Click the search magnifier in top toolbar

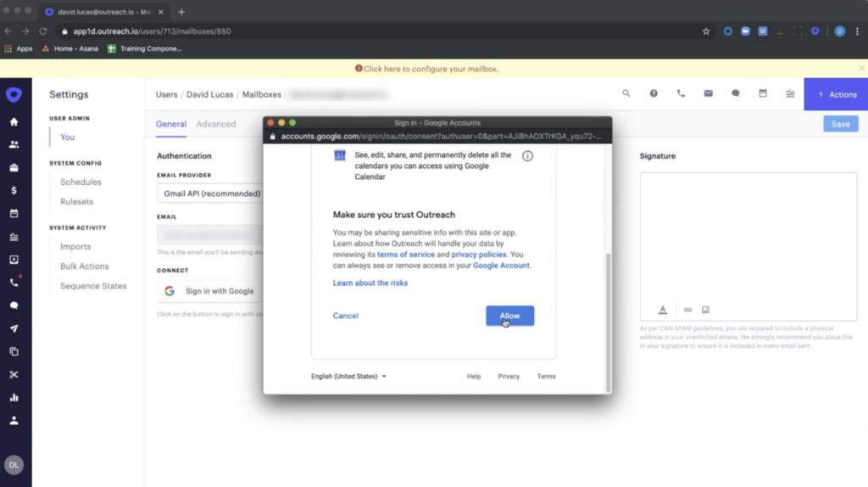(x=626, y=93)
